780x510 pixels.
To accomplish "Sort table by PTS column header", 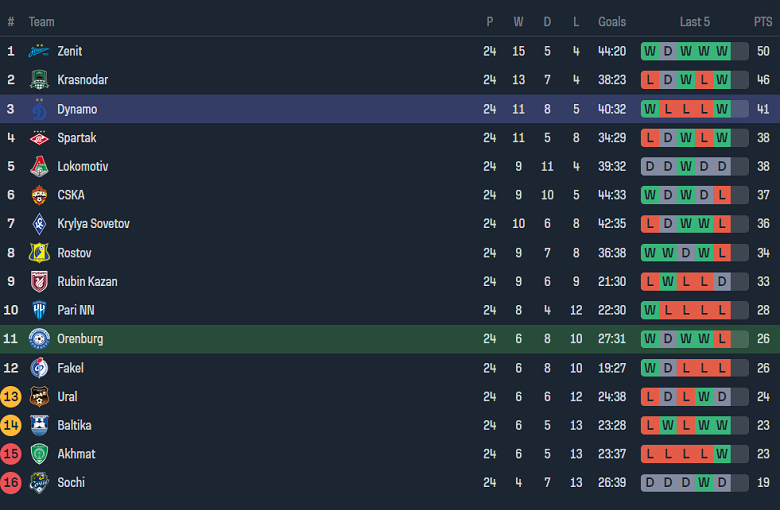I will coord(763,22).
